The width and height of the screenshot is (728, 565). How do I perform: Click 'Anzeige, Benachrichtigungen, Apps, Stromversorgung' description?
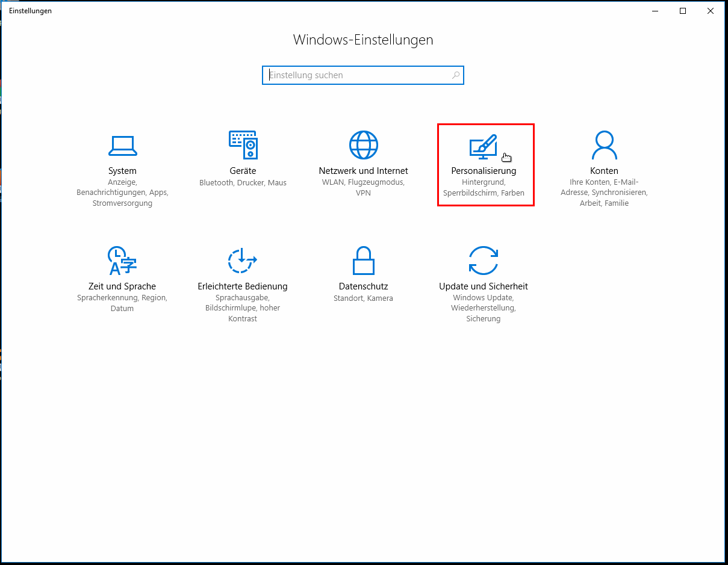pos(122,193)
